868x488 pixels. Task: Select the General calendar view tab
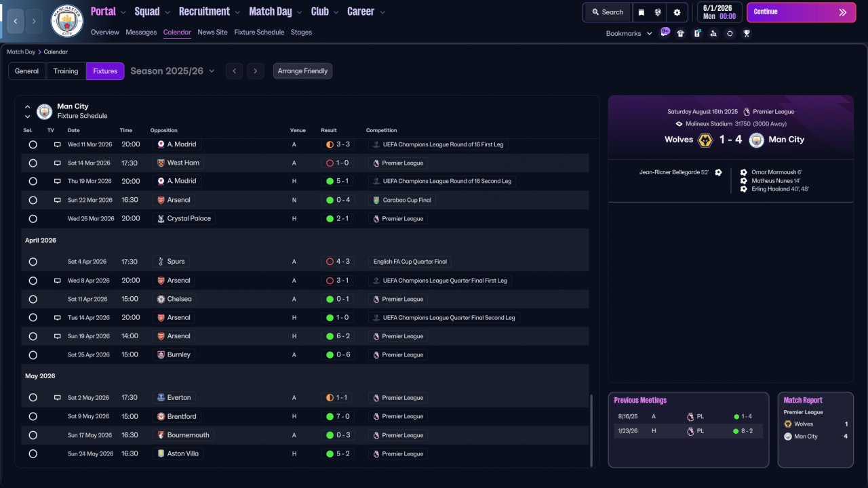click(x=27, y=71)
